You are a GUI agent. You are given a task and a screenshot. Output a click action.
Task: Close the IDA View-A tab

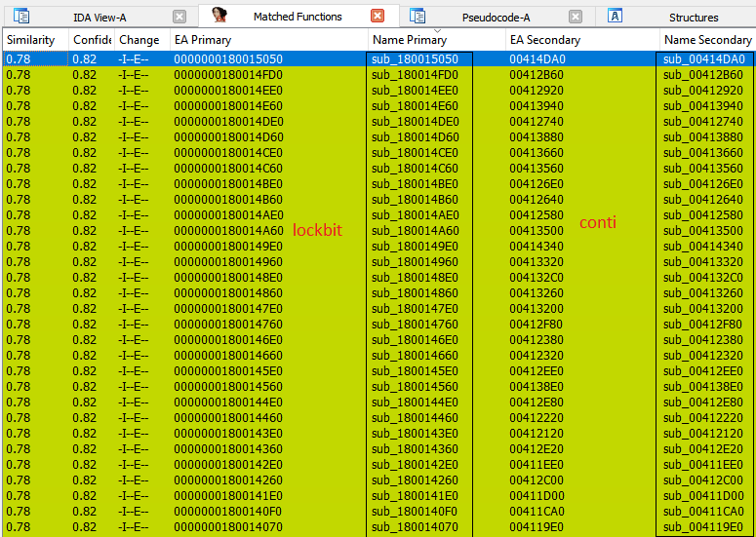pyautogui.click(x=179, y=17)
